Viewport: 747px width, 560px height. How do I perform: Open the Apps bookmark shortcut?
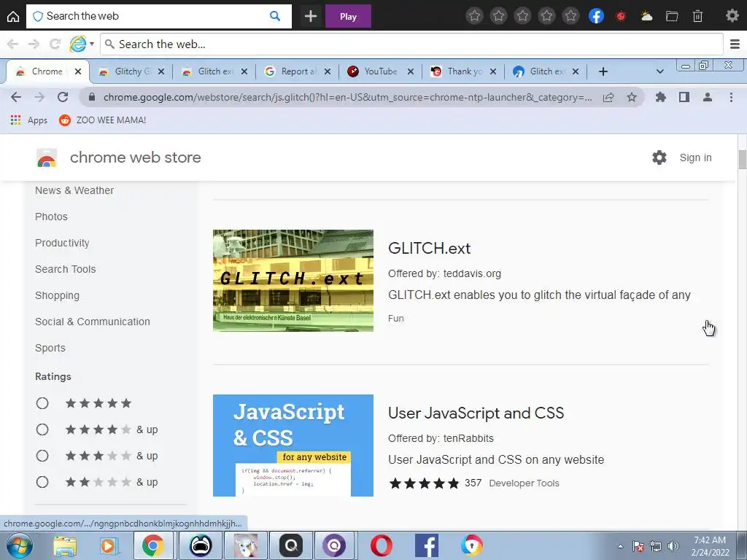click(x=28, y=120)
